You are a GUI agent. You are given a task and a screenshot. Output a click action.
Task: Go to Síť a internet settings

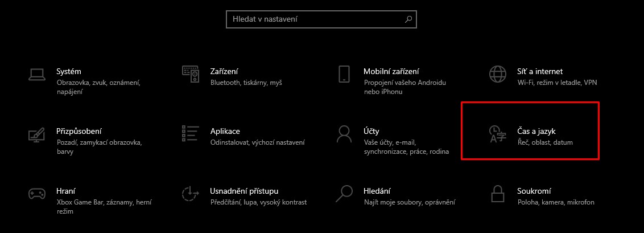point(540,72)
